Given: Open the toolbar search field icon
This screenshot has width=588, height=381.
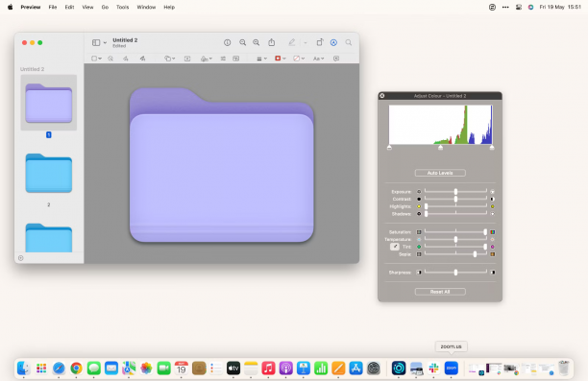Looking at the screenshot, I should [349, 43].
